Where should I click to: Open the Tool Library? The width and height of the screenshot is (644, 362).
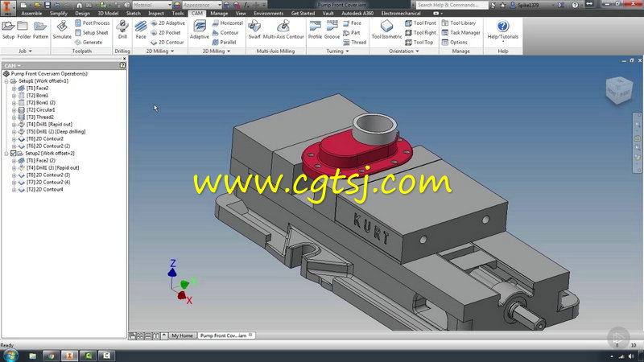(459, 23)
